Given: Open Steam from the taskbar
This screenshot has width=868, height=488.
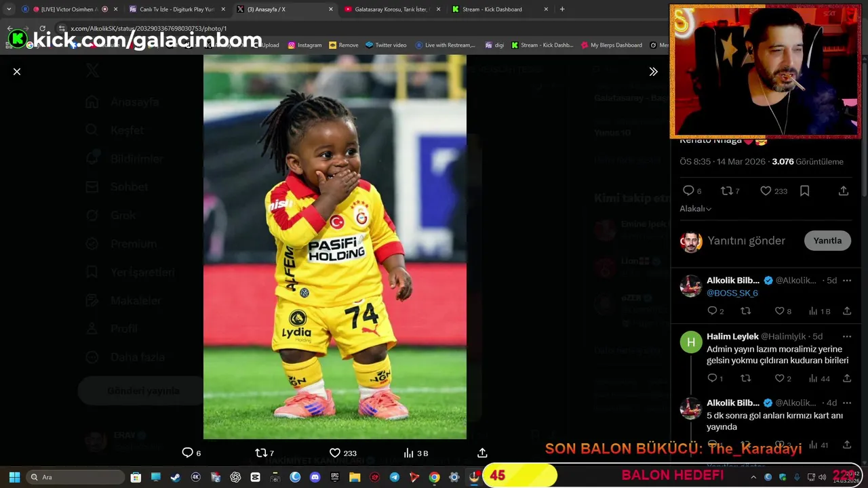Looking at the screenshot, I should tap(176, 477).
